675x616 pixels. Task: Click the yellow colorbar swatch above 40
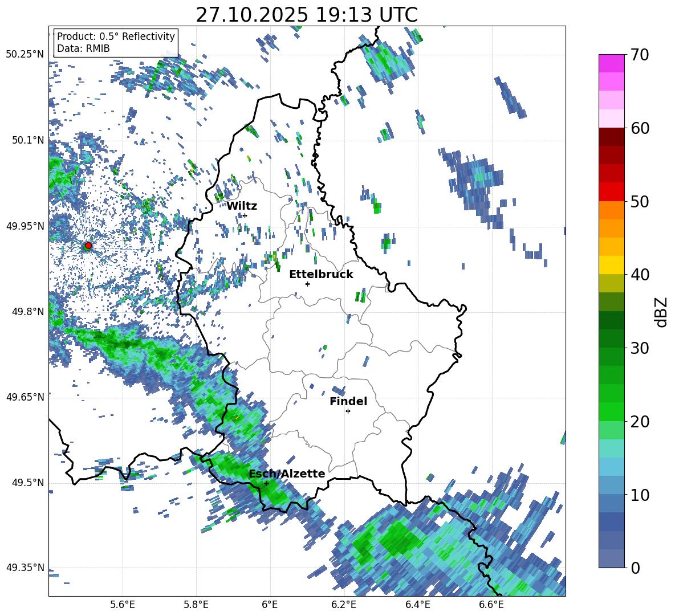pos(611,265)
